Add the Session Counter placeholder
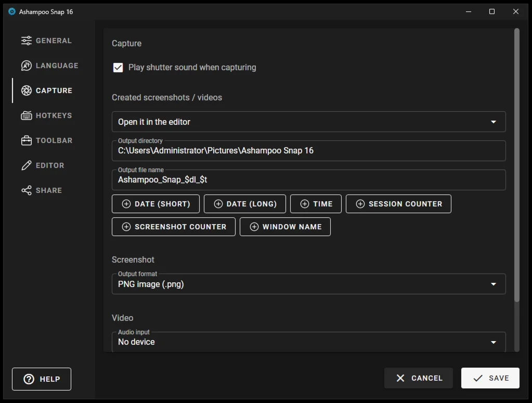Image resolution: width=532 pixels, height=403 pixels. (398, 204)
